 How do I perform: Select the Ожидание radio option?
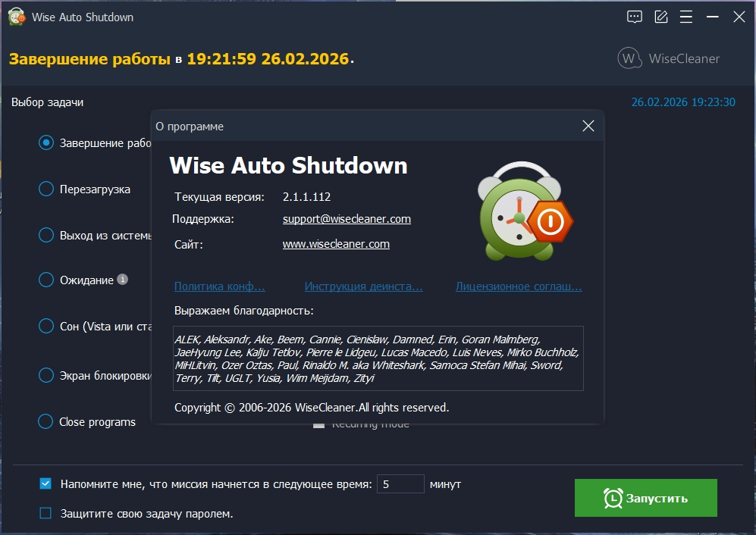(45, 280)
